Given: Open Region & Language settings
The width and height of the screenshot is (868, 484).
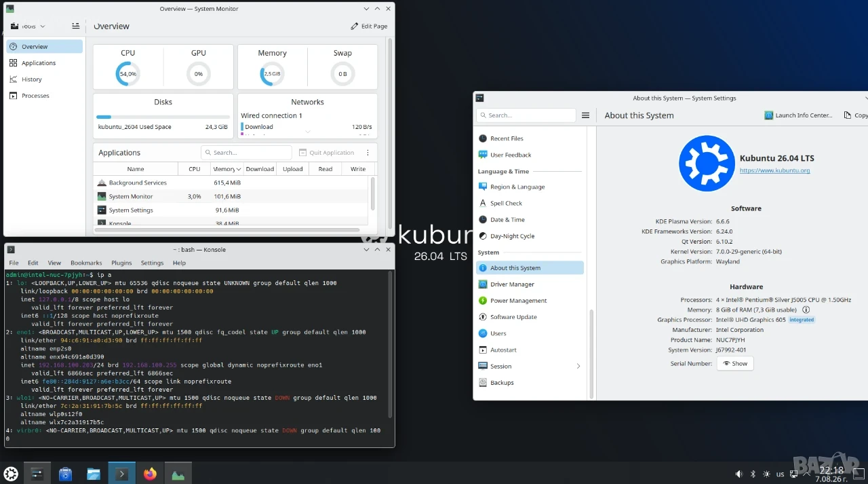Looking at the screenshot, I should 530,187.
